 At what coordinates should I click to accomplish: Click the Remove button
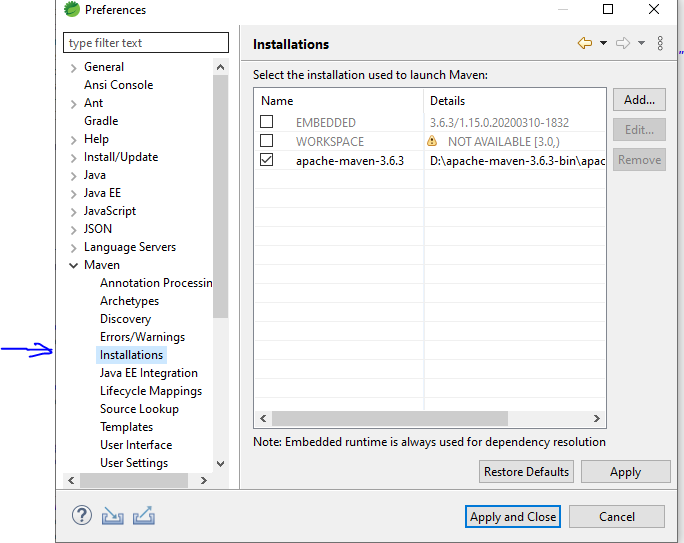639,160
